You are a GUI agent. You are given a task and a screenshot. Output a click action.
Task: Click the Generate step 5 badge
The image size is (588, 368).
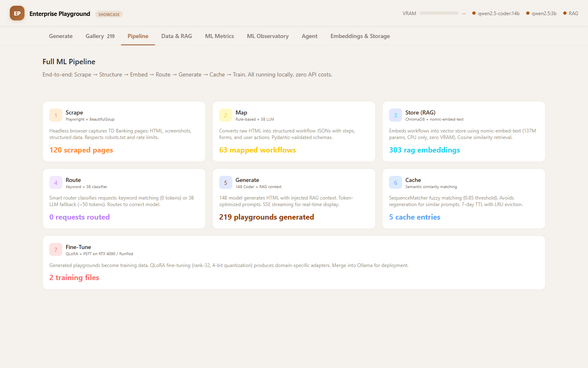pyautogui.click(x=225, y=183)
